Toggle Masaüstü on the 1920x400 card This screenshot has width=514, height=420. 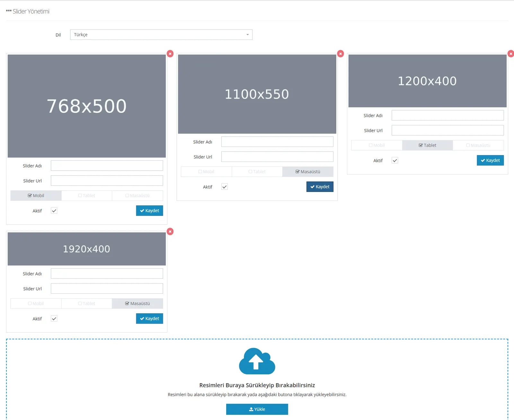click(137, 303)
